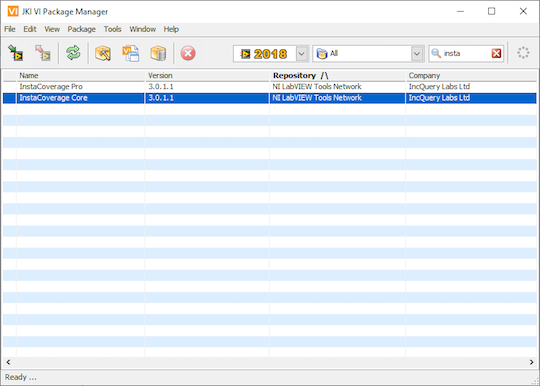Click the horizontal scrollbar right arrow

[531, 362]
